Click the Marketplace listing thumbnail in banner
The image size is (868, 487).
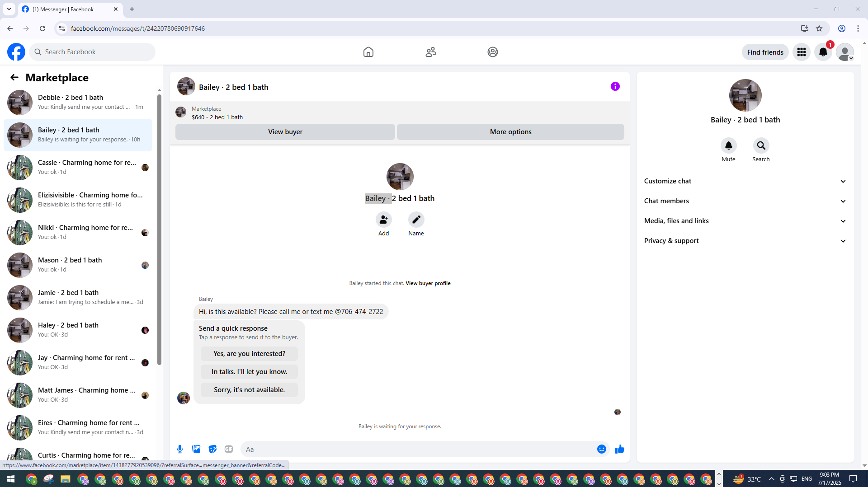[x=181, y=112]
